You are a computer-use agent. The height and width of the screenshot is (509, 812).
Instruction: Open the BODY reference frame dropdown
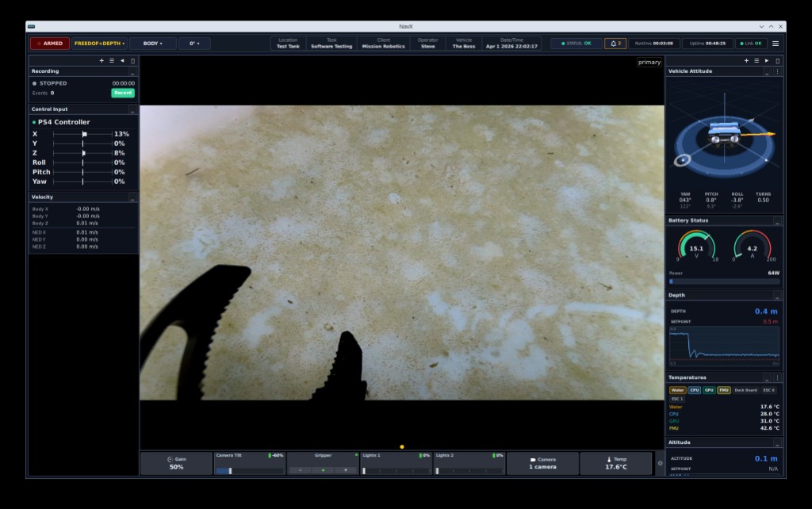(151, 44)
